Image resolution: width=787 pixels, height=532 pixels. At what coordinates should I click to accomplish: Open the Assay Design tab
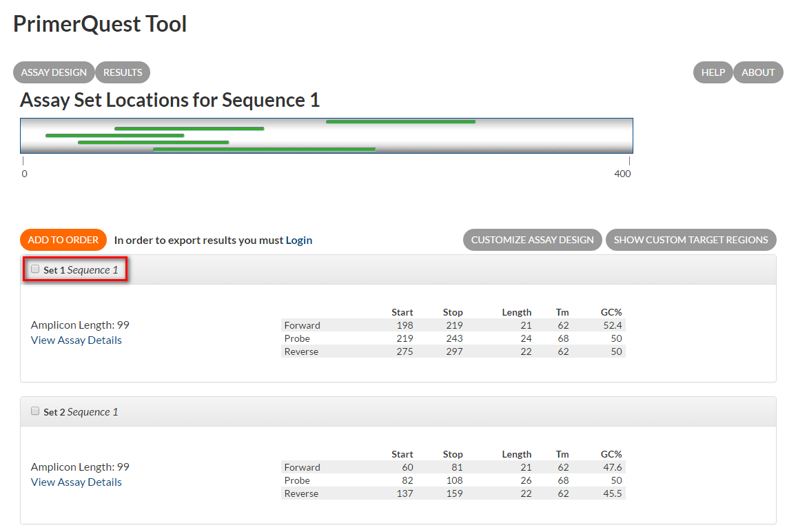click(54, 72)
